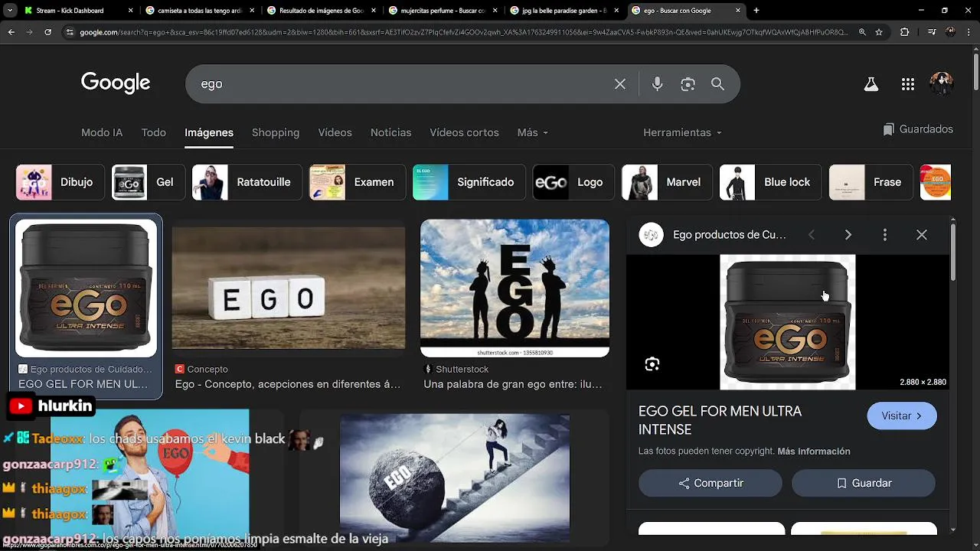Screen dimensions: 980x551
Task: Open Más información copyright link
Action: (x=814, y=452)
